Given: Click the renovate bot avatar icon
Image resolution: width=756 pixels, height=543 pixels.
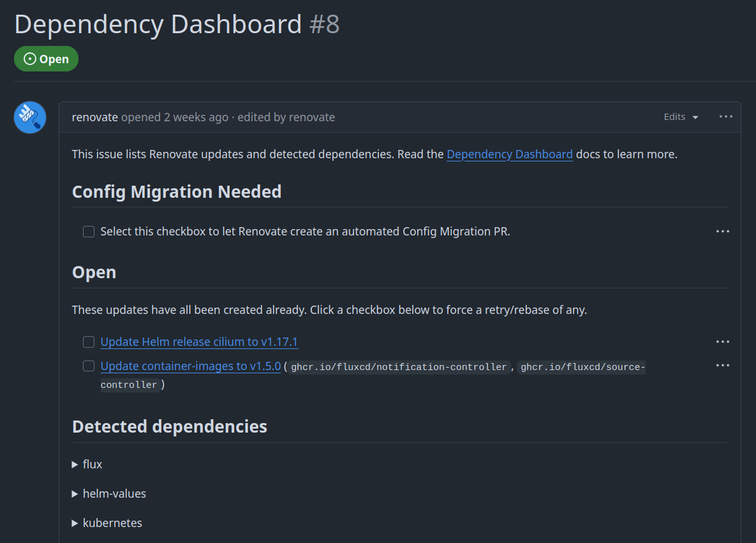Looking at the screenshot, I should 30,117.
